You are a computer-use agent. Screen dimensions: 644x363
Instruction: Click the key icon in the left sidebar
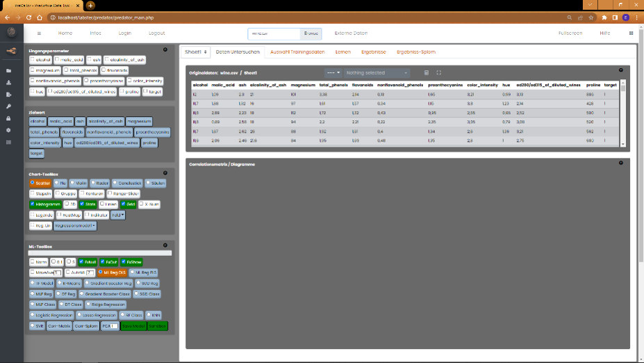[x=9, y=106]
